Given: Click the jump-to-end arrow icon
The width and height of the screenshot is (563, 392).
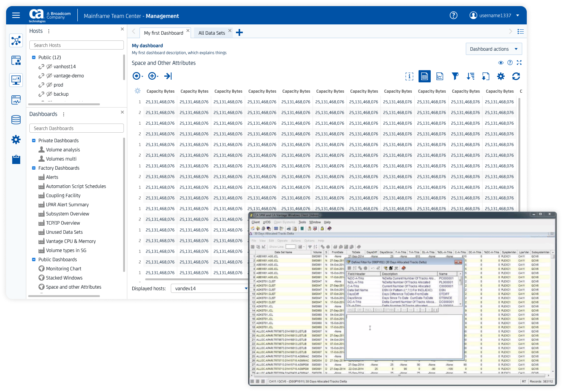Looking at the screenshot, I should point(168,76).
